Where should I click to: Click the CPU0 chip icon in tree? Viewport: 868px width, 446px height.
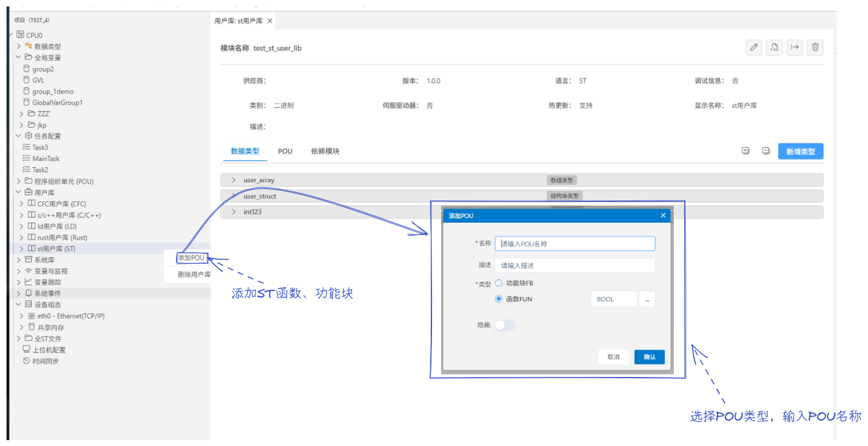20,35
